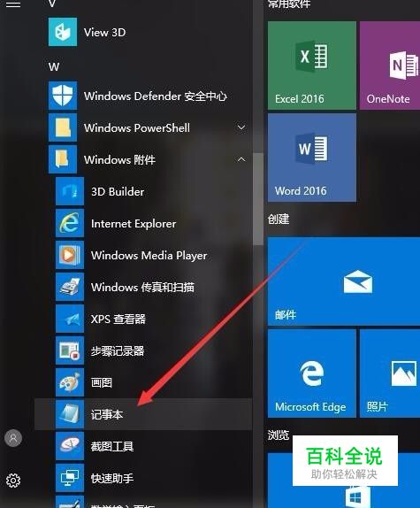Viewport: 420px width, 508px height.
Task: Select the 快速助手 text label
Action: 112,478
